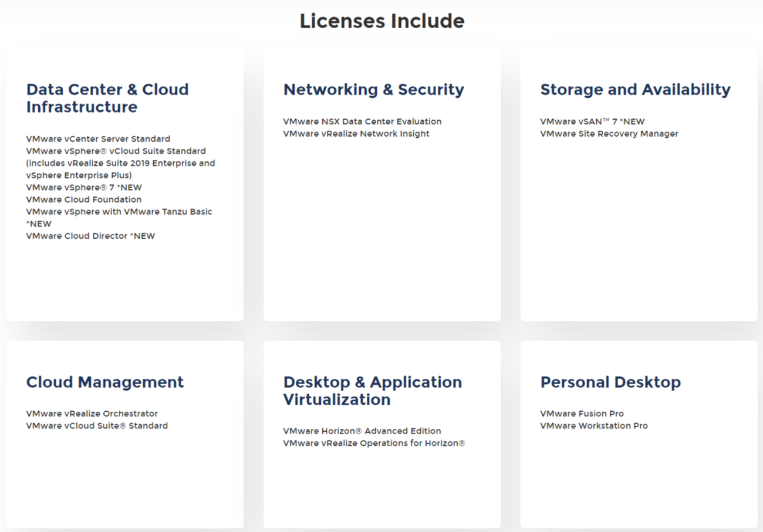The image size is (763, 532).
Task: Select VMware vSphere 7 *NEW entry
Action: 84,188
